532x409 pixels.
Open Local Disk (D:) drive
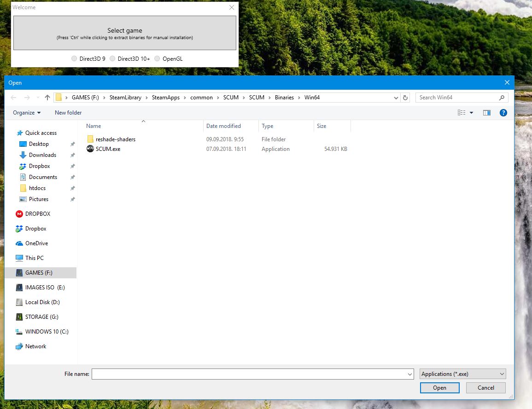[x=42, y=302]
